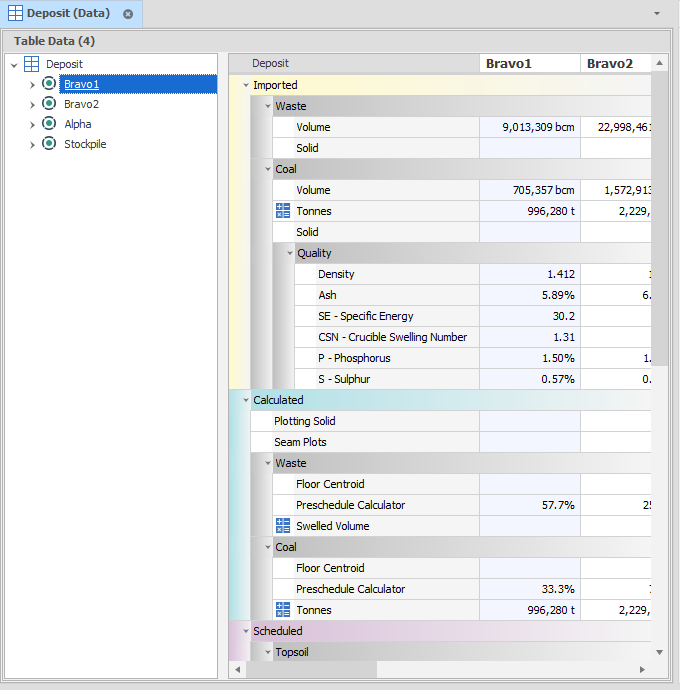Viewport: 680px width, 690px height.
Task: Open the Bravo1 link in tree
Action: (82, 84)
